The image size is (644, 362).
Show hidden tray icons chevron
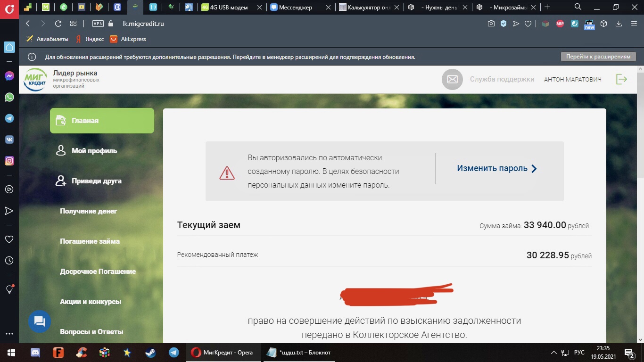coord(553,353)
